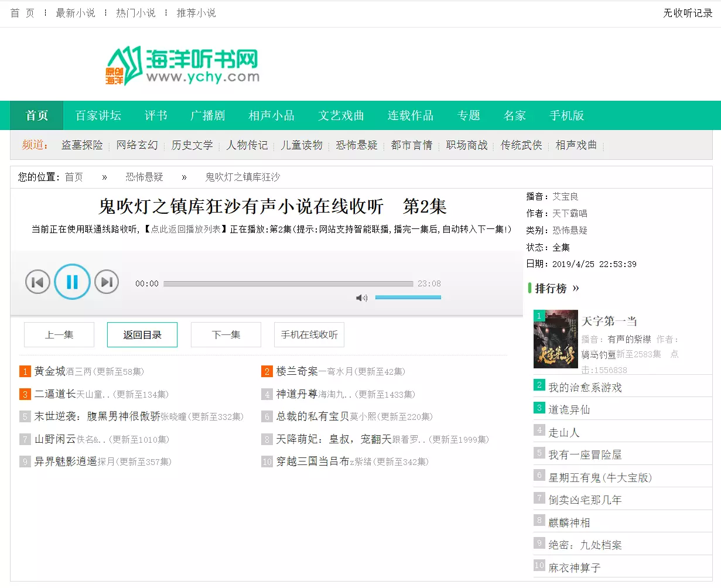Skip to next track in player
721x588 pixels.
(x=107, y=282)
